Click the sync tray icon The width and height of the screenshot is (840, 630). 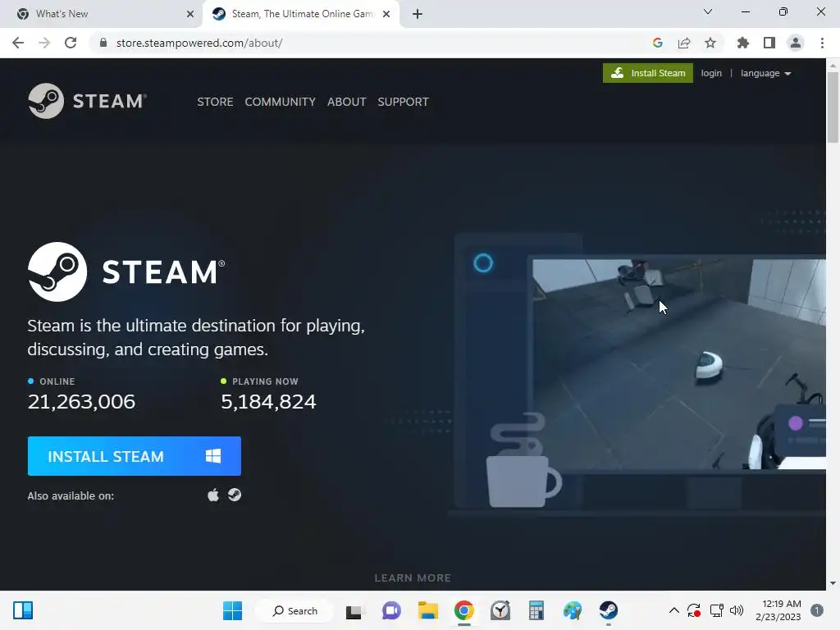694,610
